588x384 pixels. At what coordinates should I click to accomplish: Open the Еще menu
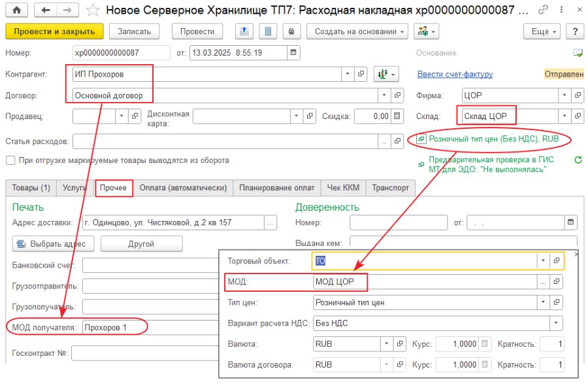pos(542,31)
